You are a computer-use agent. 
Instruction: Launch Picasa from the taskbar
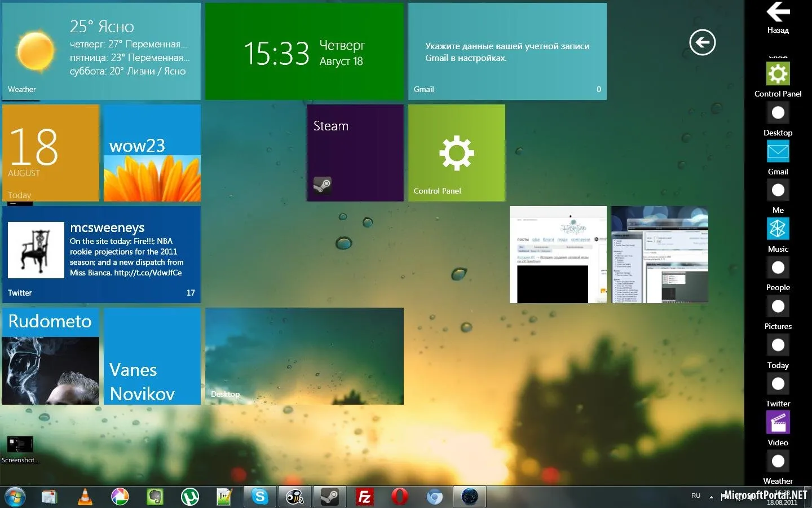120,497
